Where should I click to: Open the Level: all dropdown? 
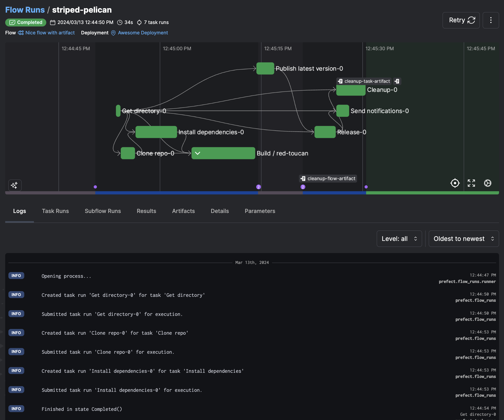[399, 239]
